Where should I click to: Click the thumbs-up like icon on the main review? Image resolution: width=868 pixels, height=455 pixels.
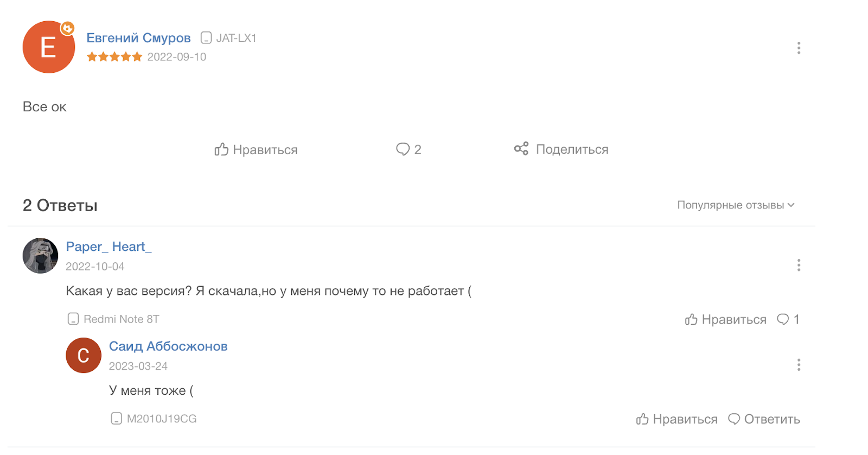pyautogui.click(x=221, y=149)
